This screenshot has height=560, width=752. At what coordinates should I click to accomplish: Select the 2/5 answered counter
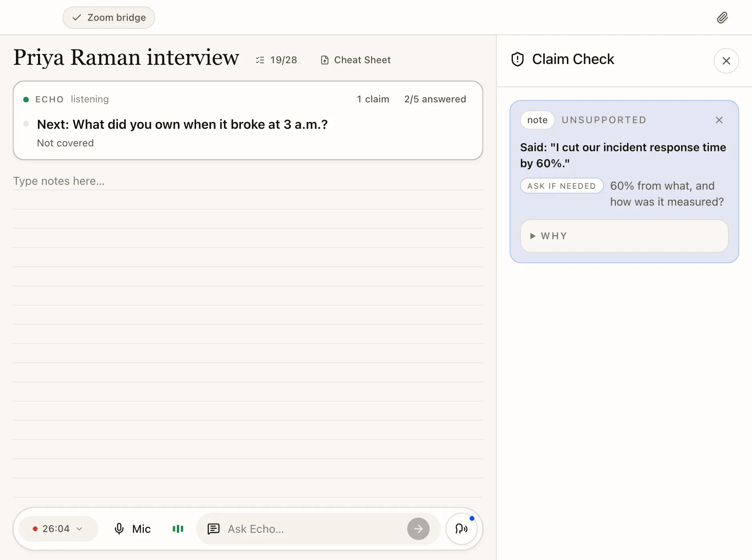[x=435, y=99]
